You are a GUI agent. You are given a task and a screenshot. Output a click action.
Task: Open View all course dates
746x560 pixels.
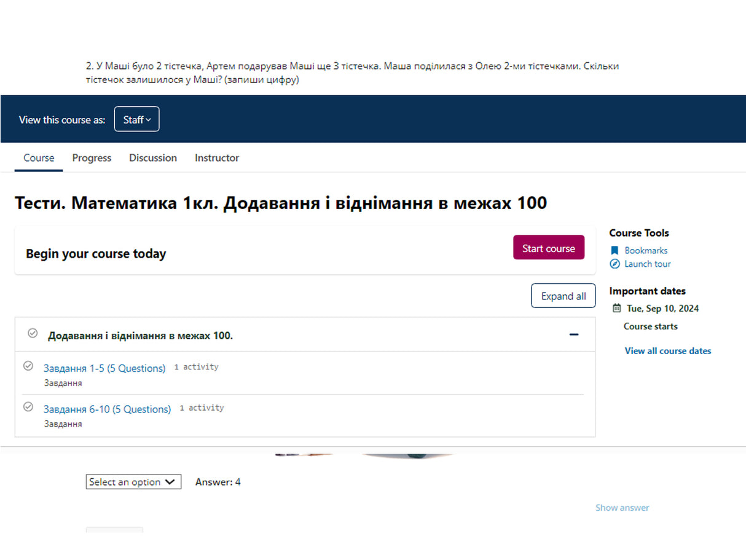668,350
